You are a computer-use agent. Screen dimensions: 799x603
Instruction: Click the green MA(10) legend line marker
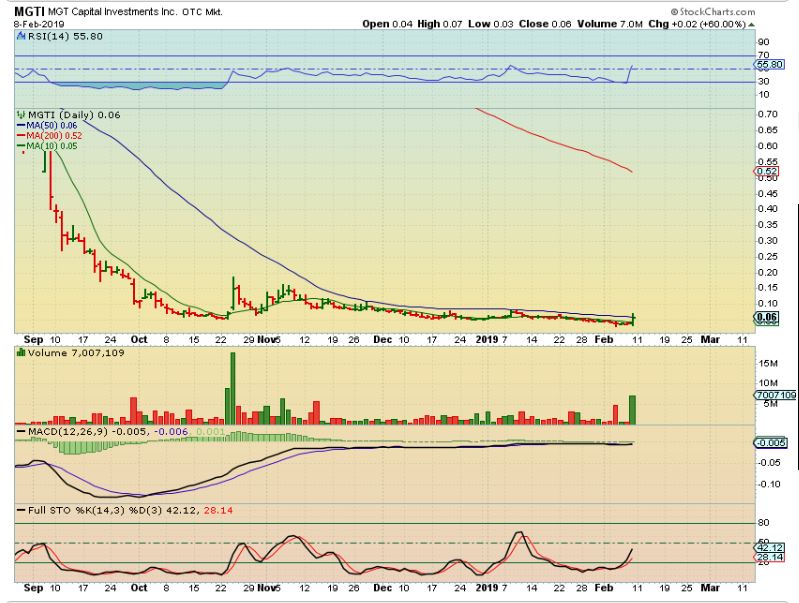(21, 146)
